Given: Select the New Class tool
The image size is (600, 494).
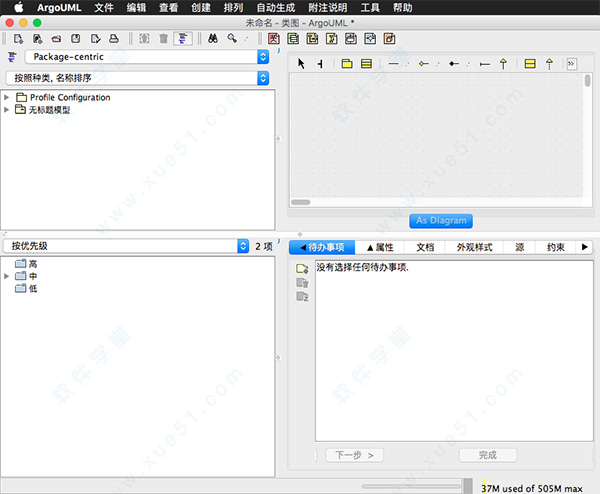Looking at the screenshot, I should click(x=367, y=64).
